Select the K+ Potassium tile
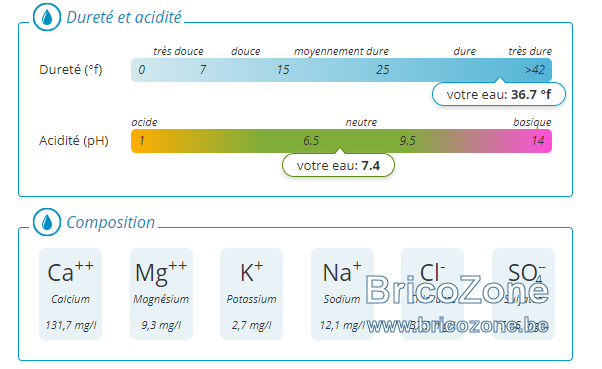 [x=251, y=294]
